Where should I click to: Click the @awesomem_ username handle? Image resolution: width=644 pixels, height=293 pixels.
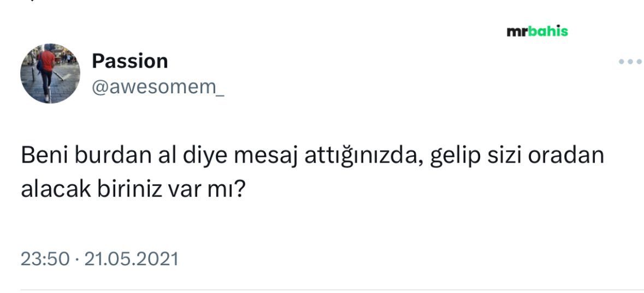tap(158, 86)
